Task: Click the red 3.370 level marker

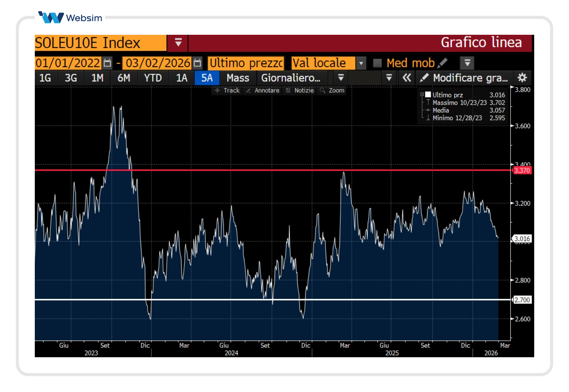Action: click(x=522, y=170)
